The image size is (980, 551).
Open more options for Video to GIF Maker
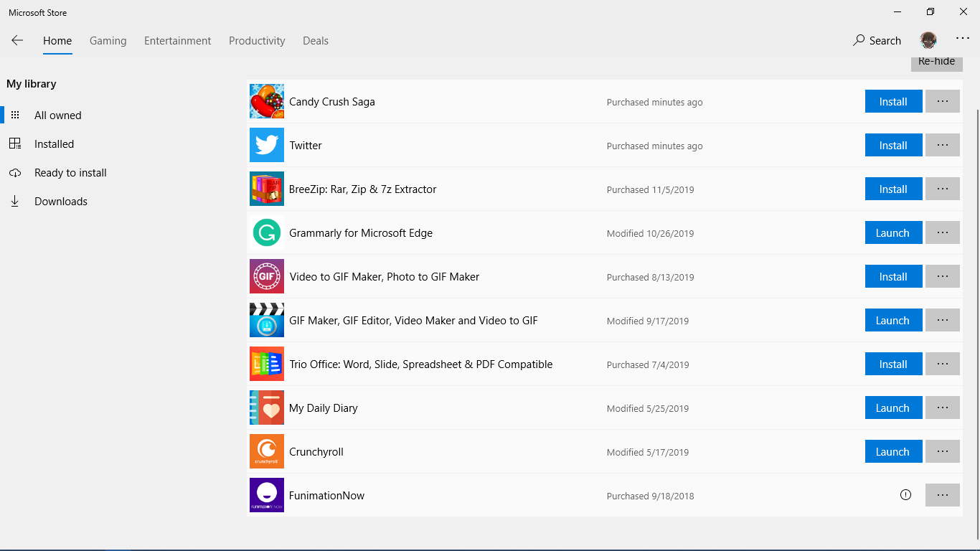(943, 276)
